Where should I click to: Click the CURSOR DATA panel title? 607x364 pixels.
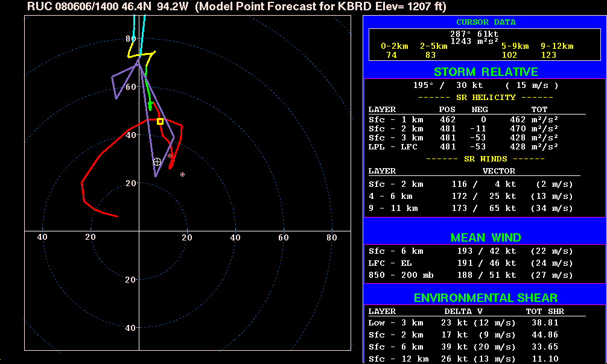[x=485, y=22]
